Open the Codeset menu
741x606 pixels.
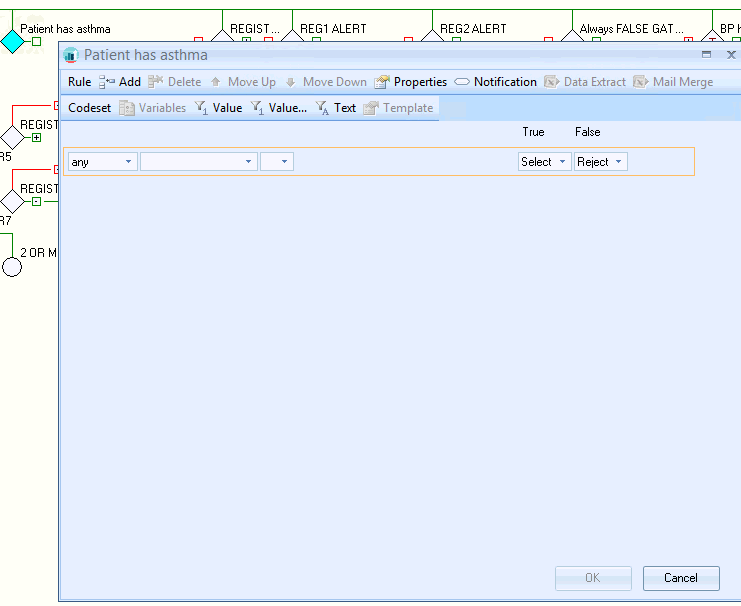[x=89, y=108]
